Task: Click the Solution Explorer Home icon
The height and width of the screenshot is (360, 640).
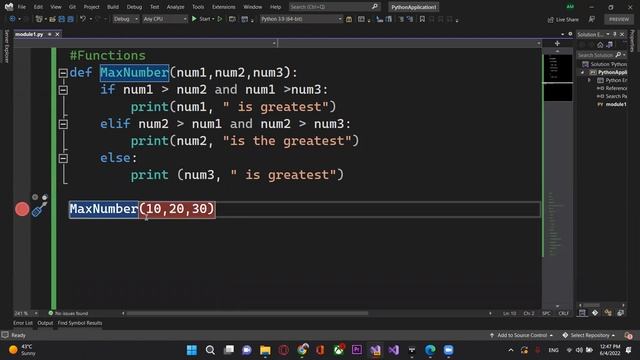Action: [600, 44]
